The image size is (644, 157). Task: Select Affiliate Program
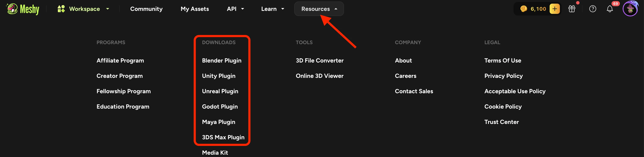coord(120,61)
